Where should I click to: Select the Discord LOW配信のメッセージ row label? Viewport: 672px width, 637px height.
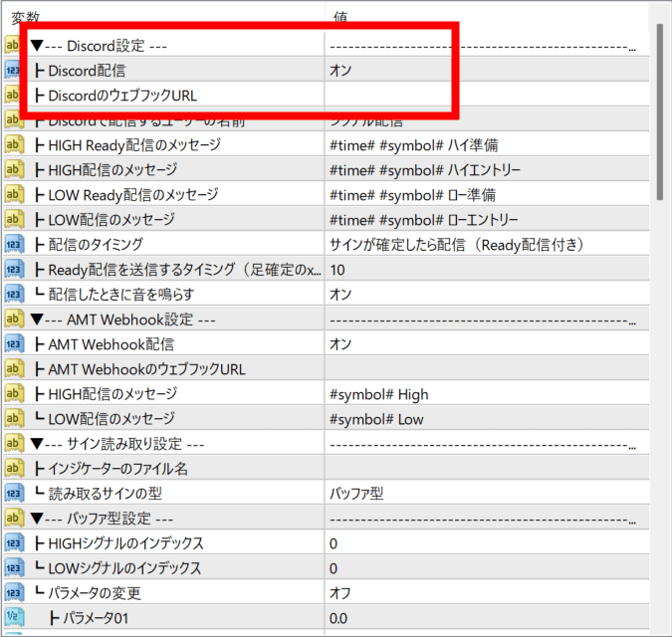click(112, 219)
